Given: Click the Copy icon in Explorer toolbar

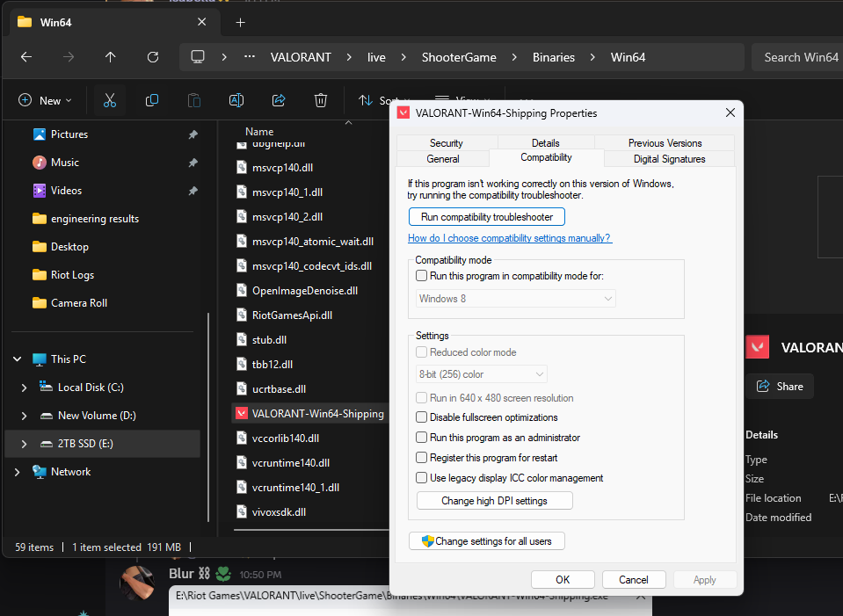Looking at the screenshot, I should (x=152, y=100).
